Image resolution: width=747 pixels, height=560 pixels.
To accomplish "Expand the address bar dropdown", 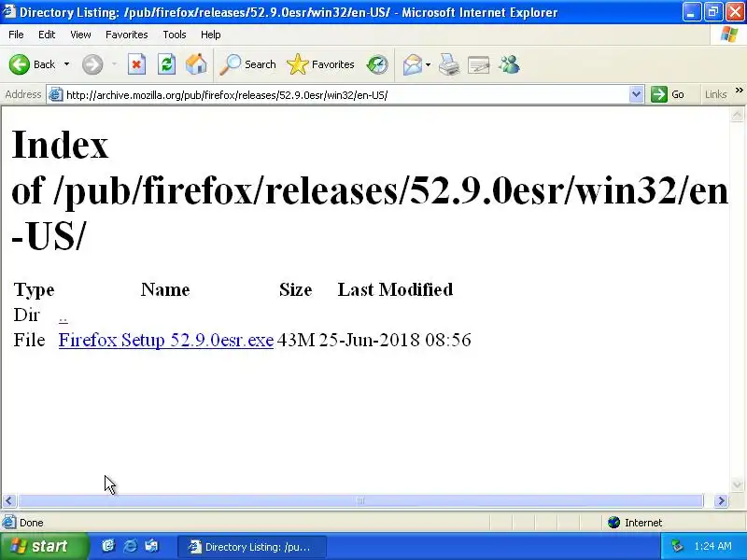I will (636, 95).
